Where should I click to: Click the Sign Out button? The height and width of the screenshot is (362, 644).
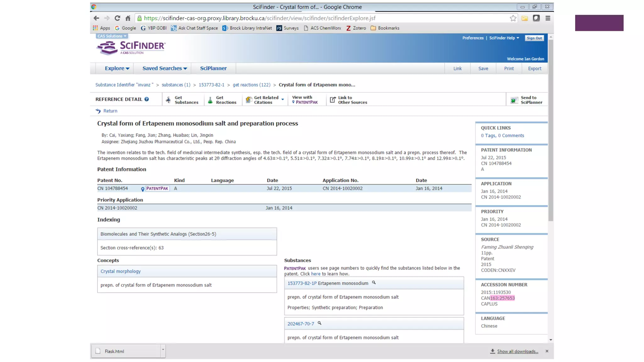pyautogui.click(x=534, y=38)
